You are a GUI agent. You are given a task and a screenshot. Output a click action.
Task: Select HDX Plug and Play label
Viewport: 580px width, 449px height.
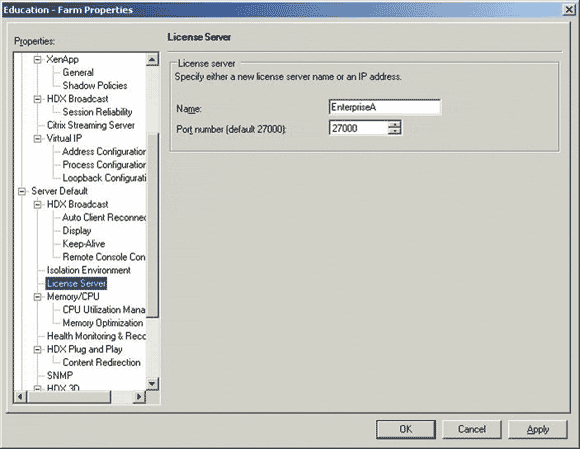84,350
